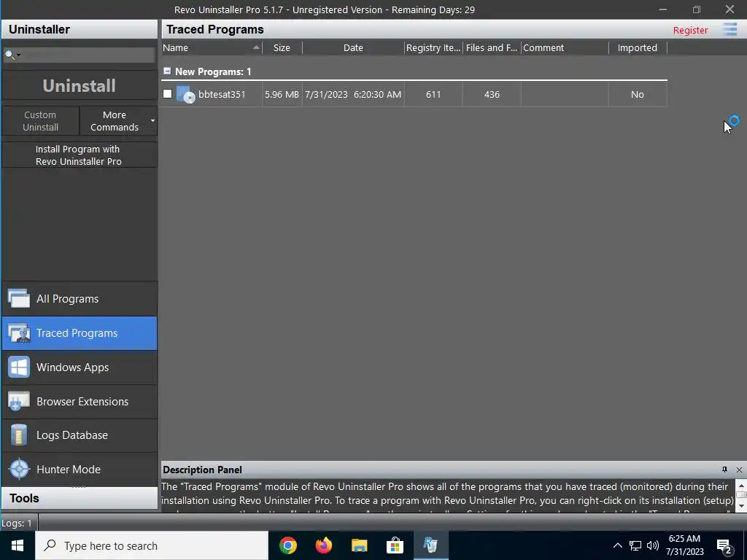
Task: Click the search magnifier icon
Action: pos(9,55)
